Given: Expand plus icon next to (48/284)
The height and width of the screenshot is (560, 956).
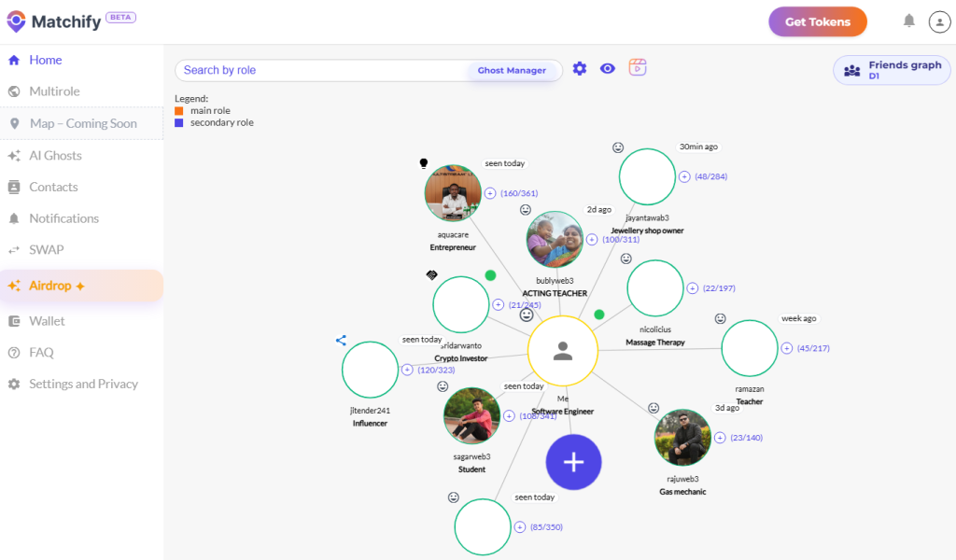Looking at the screenshot, I should click(684, 176).
